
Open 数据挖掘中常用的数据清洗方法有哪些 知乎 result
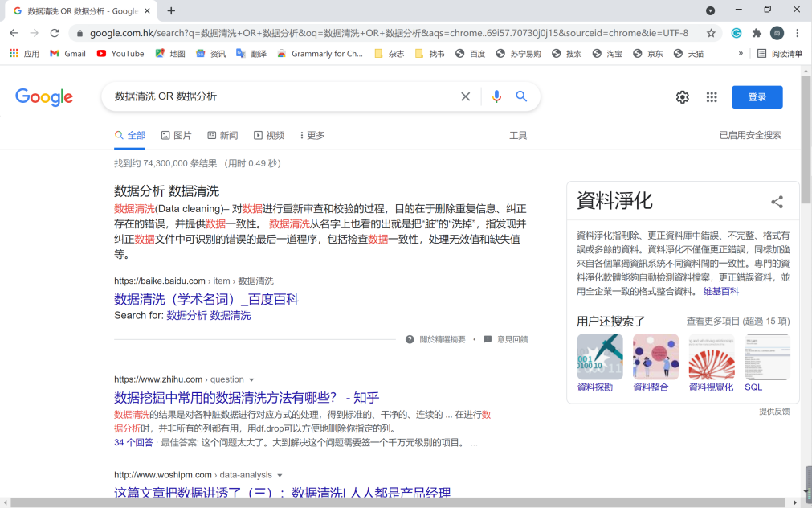(247, 398)
